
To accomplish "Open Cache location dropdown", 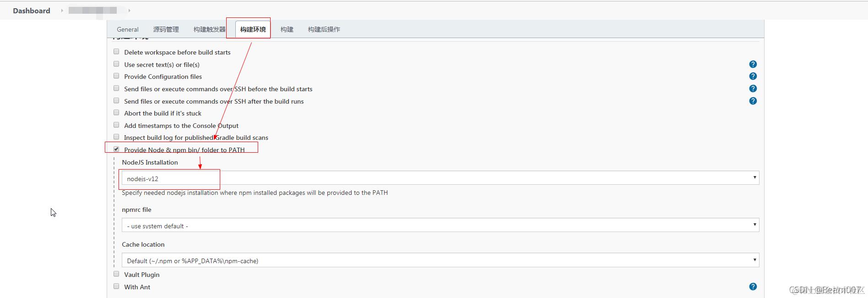I will coord(440,260).
